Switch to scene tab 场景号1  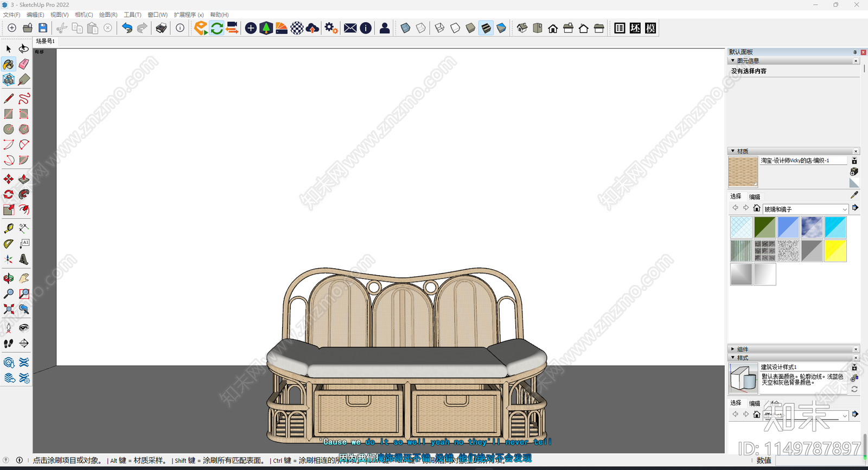[x=45, y=41]
